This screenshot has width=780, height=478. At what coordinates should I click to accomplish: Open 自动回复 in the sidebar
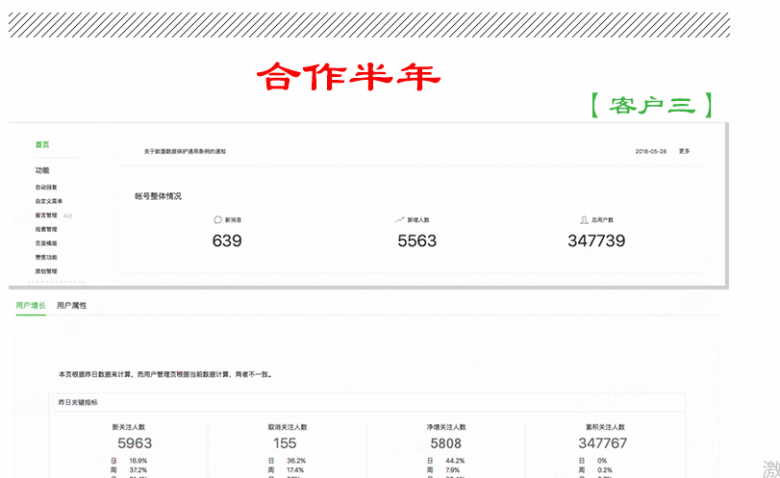pos(46,187)
